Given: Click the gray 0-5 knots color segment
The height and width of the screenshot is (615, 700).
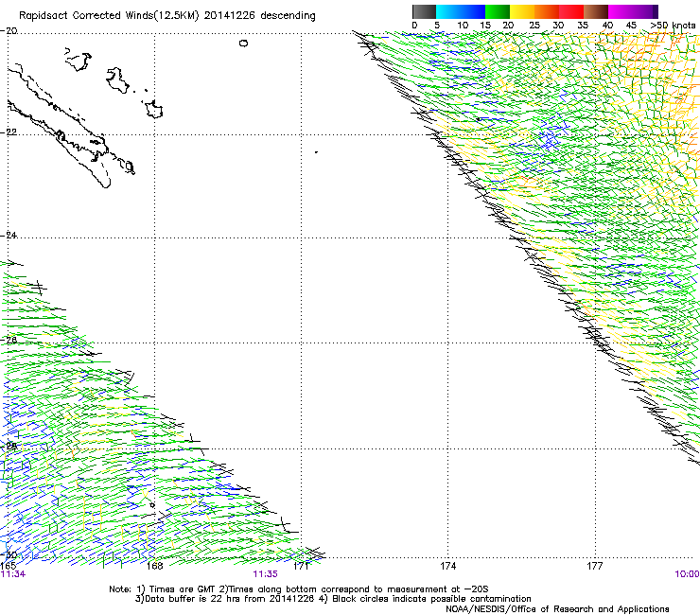Looking at the screenshot, I should [x=424, y=11].
